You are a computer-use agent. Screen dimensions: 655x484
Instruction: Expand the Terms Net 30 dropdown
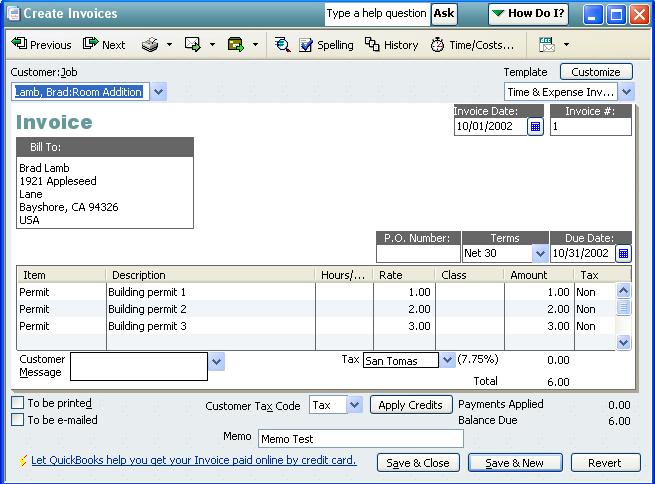point(540,253)
